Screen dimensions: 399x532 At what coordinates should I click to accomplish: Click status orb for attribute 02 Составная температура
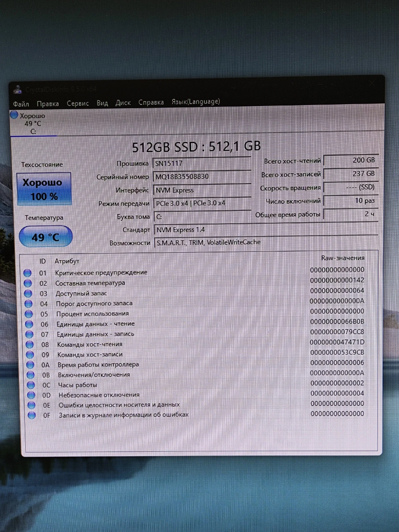28,283
